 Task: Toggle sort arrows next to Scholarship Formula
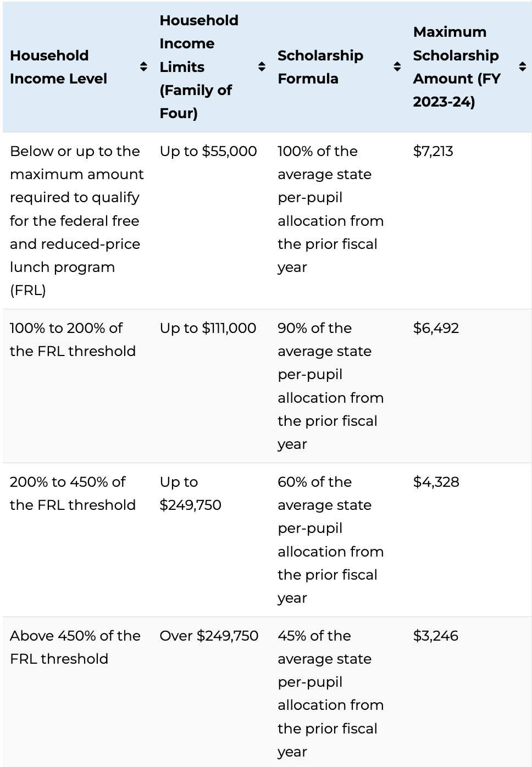click(397, 67)
